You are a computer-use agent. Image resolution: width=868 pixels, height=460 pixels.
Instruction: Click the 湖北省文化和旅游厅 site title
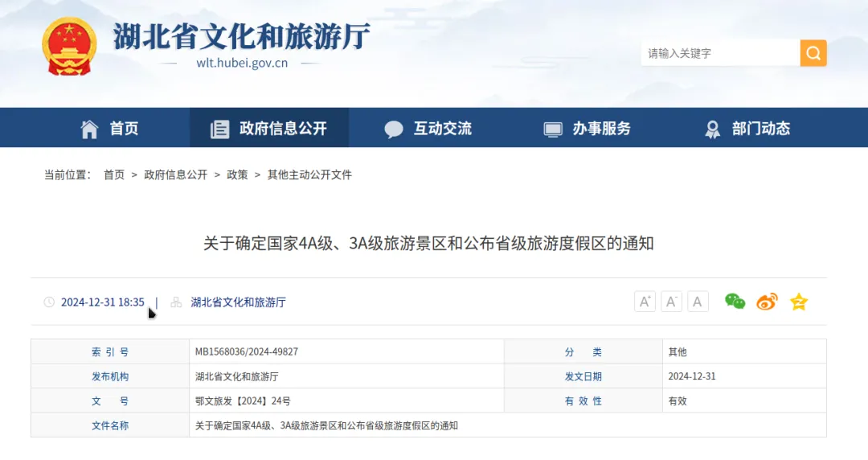[241, 37]
